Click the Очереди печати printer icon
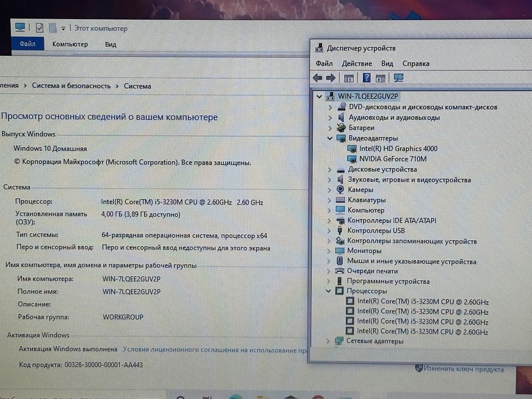The width and height of the screenshot is (532, 399). [x=339, y=271]
